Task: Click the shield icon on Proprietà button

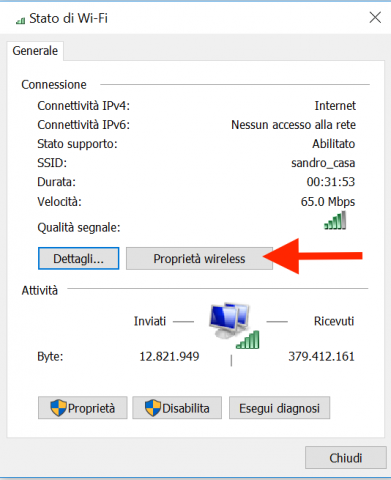Action: pyautogui.click(x=58, y=408)
